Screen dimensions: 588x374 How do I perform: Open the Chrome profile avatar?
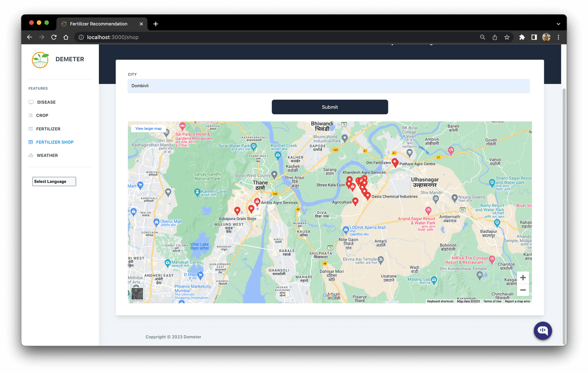[546, 37]
